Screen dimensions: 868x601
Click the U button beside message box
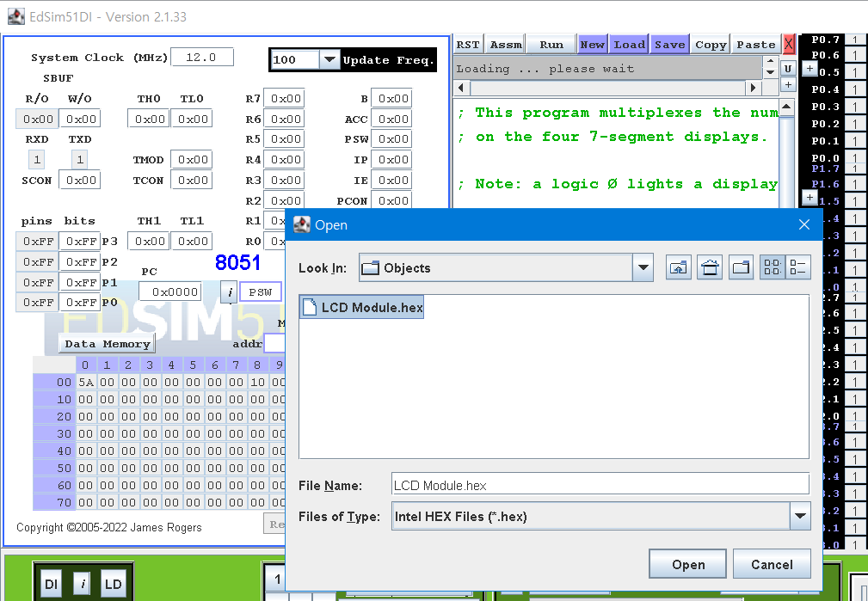(788, 69)
